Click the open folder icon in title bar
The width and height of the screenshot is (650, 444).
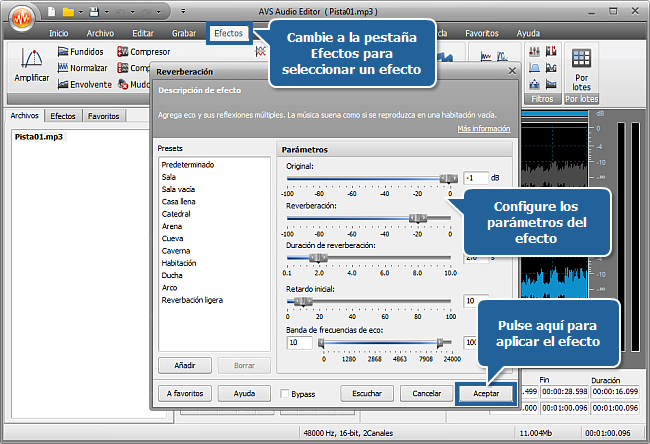[x=66, y=13]
